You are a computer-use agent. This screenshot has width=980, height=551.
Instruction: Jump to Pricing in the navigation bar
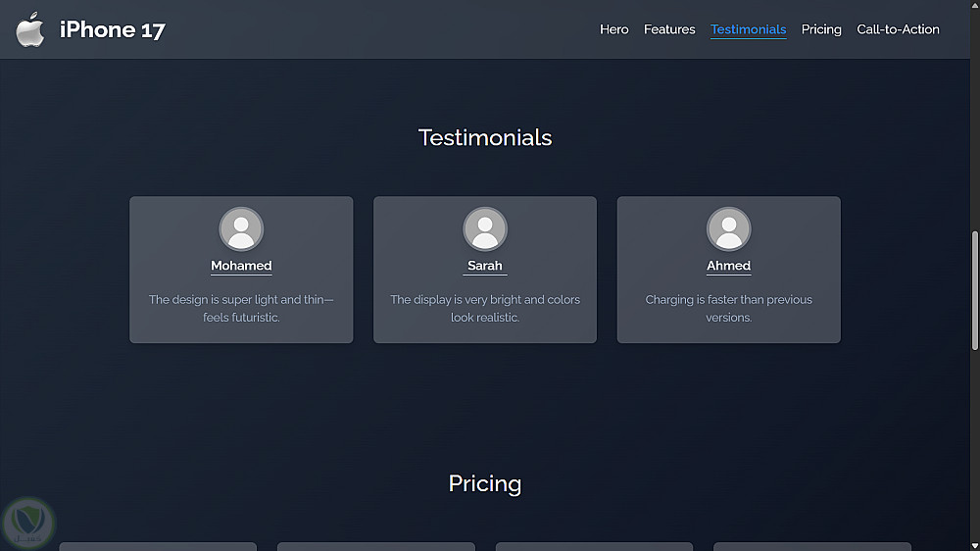pyautogui.click(x=821, y=29)
